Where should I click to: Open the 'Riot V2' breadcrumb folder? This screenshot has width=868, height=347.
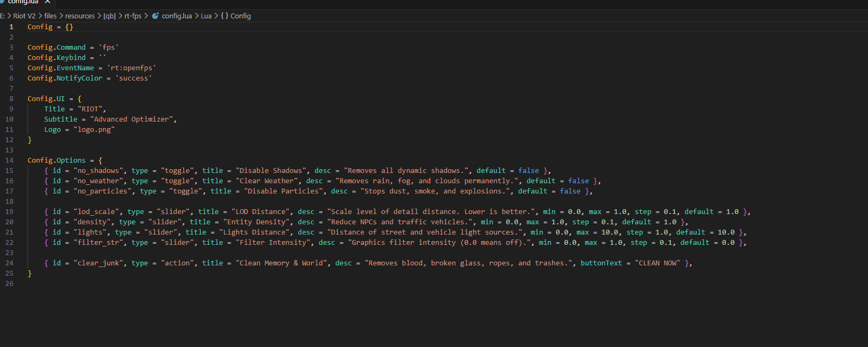click(x=24, y=16)
